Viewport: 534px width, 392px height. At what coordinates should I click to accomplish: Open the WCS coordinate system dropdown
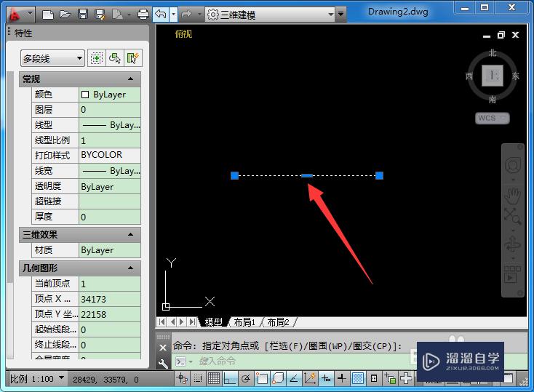click(x=493, y=118)
